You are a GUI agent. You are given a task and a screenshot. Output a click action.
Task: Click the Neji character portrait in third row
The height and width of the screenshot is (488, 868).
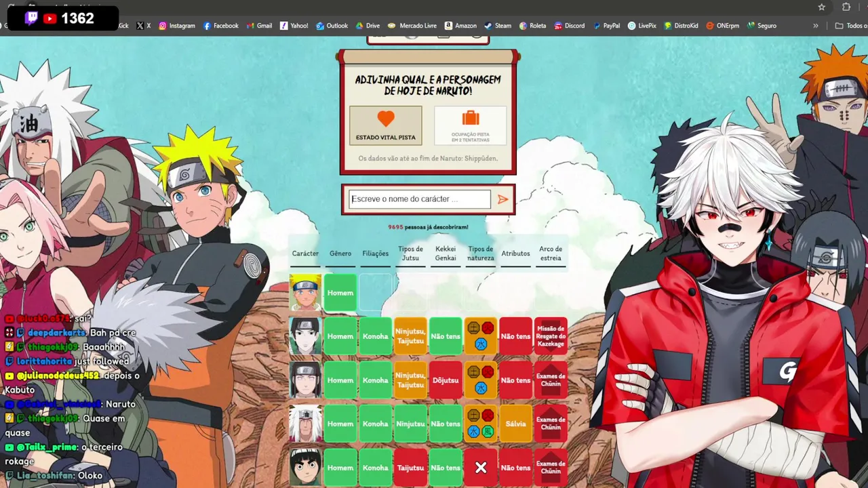305,380
